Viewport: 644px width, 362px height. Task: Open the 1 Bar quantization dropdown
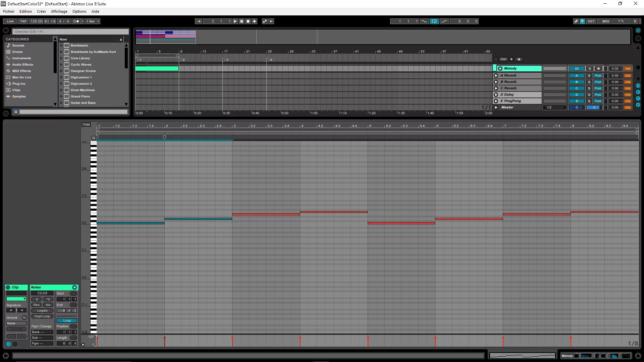93,21
